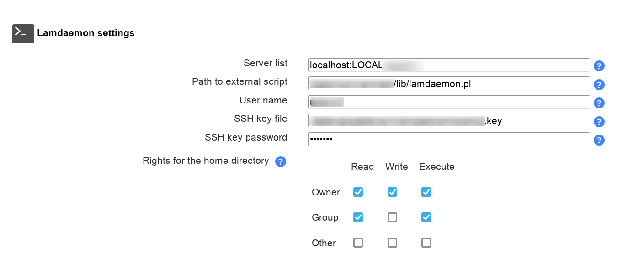Open help for Path to external script
This screenshot has width=644, height=265.
(599, 85)
